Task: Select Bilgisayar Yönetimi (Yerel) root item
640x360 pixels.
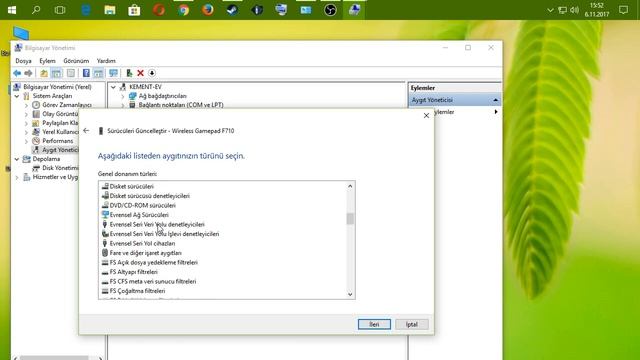Action: click(53, 87)
